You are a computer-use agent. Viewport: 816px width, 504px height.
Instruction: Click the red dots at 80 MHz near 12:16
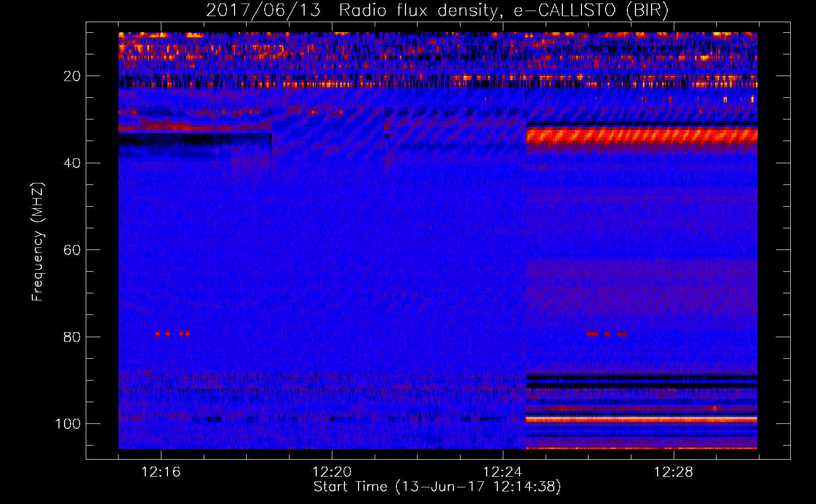[x=172, y=333]
